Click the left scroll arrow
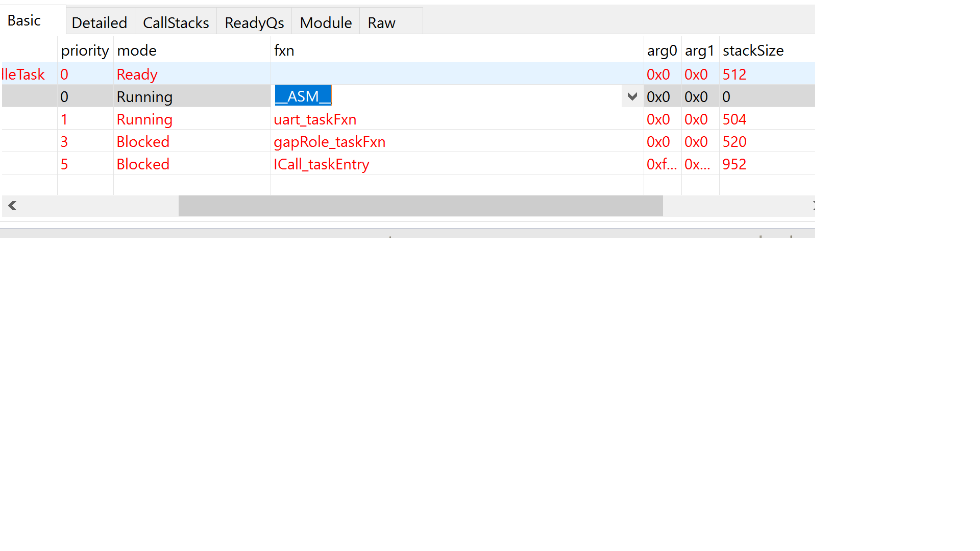980x551 pixels. click(x=12, y=206)
